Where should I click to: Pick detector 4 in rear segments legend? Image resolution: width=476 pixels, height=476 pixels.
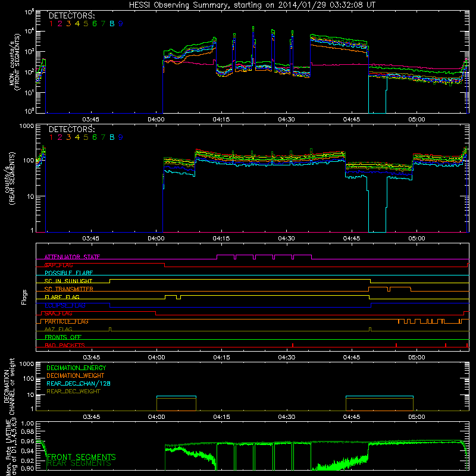pos(77,137)
